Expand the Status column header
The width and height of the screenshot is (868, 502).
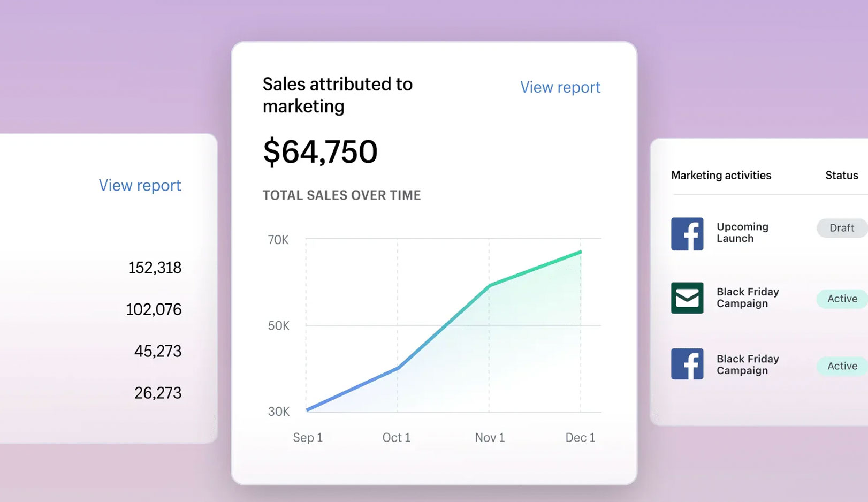point(841,175)
